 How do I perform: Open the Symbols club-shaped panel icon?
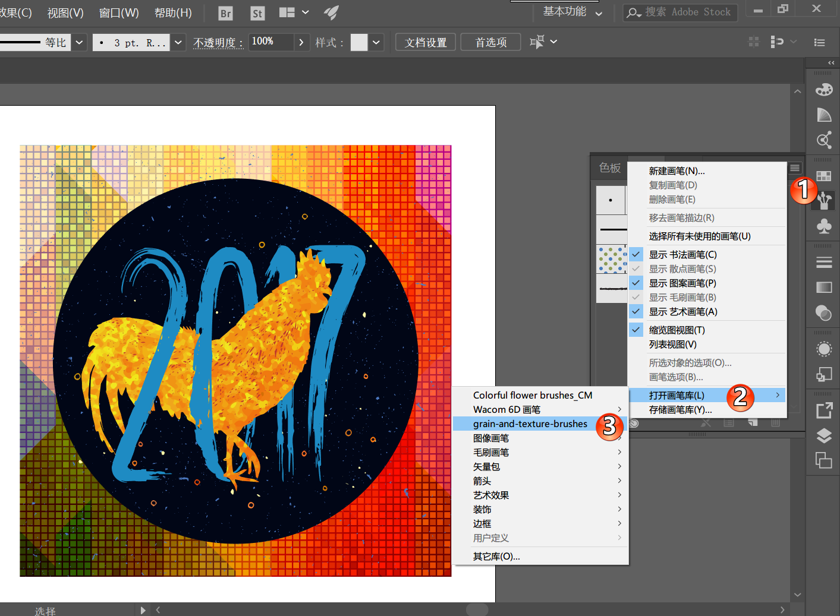tap(823, 226)
